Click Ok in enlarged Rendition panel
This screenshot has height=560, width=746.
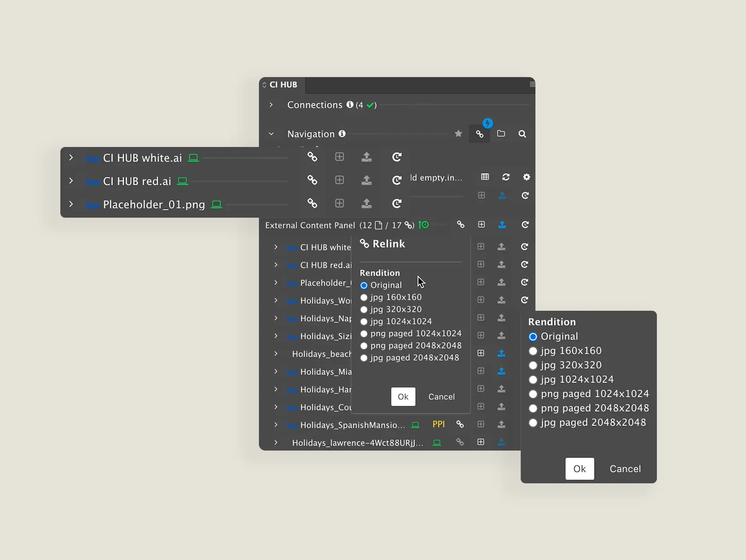pyautogui.click(x=579, y=469)
